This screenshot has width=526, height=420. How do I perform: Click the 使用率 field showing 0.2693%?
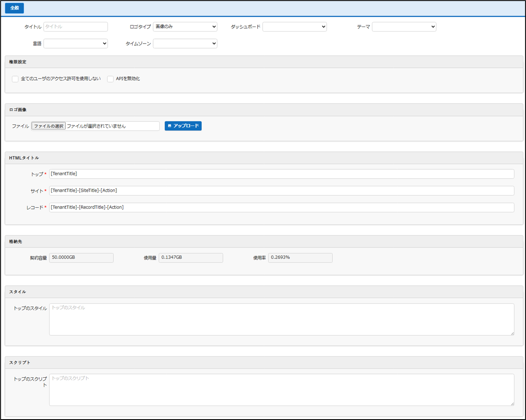(300, 258)
